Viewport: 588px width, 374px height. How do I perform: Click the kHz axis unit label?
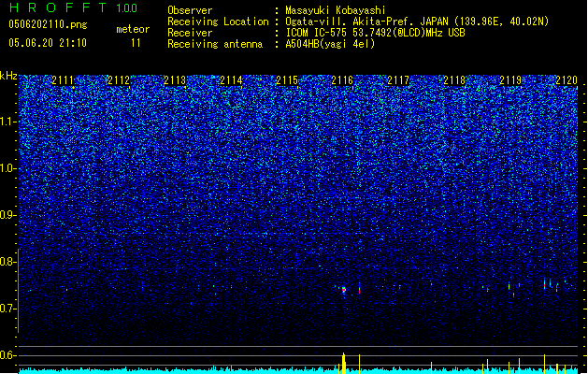tap(8, 76)
